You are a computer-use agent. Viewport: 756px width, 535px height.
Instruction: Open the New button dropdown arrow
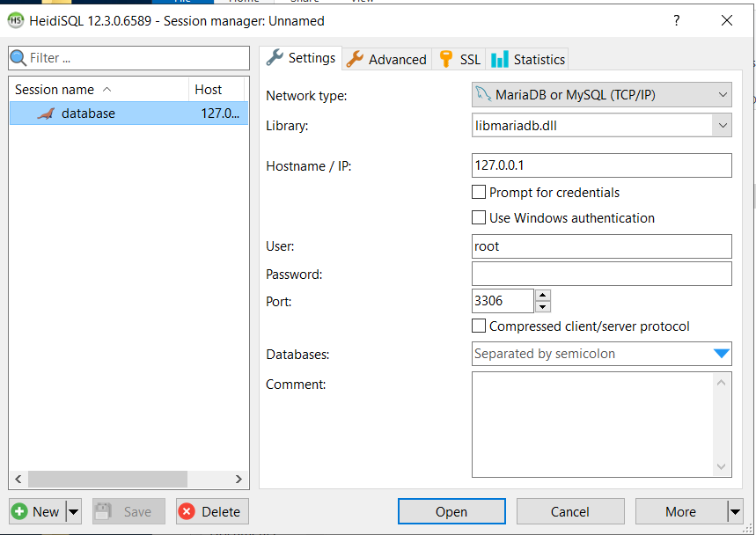[73, 511]
